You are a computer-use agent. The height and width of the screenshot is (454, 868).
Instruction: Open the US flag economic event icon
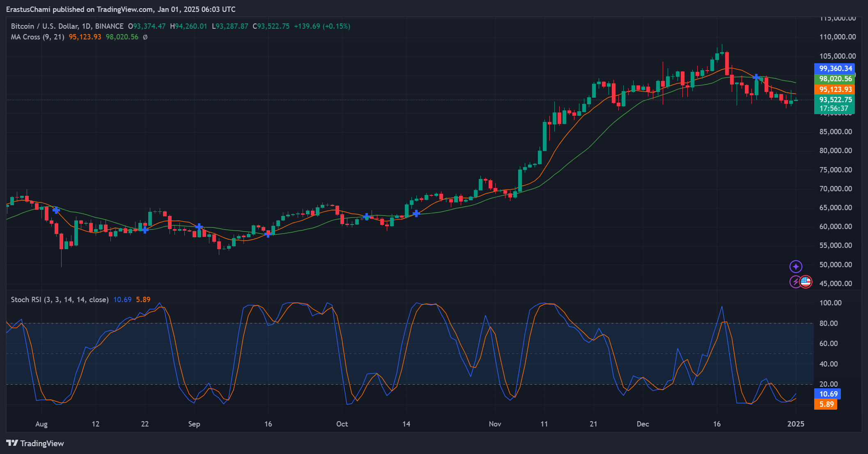(806, 282)
